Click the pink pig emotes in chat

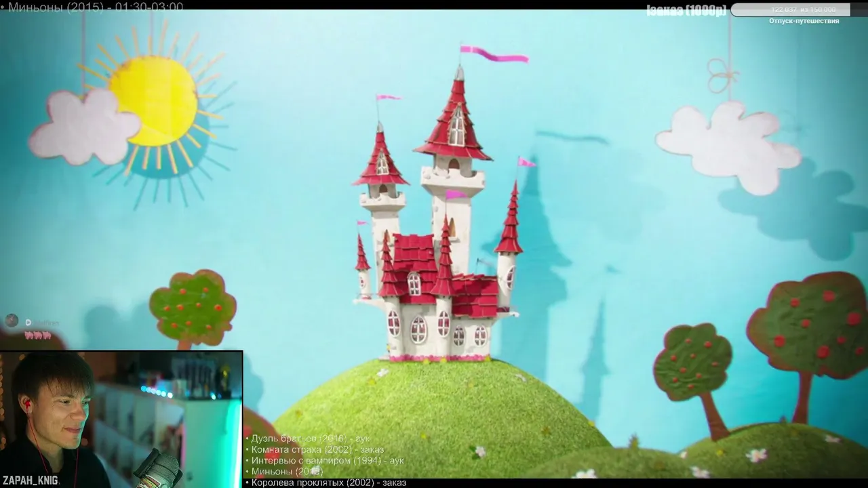pos(38,335)
